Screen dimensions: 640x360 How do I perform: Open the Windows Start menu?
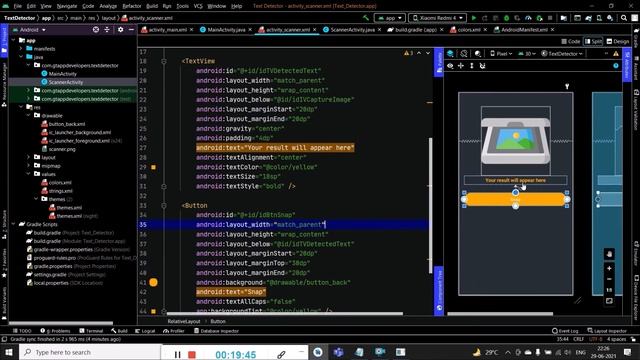(x=9, y=352)
